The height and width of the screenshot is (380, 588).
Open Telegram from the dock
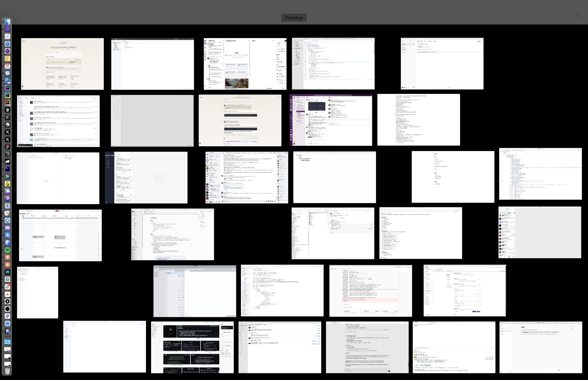[x=7, y=221]
